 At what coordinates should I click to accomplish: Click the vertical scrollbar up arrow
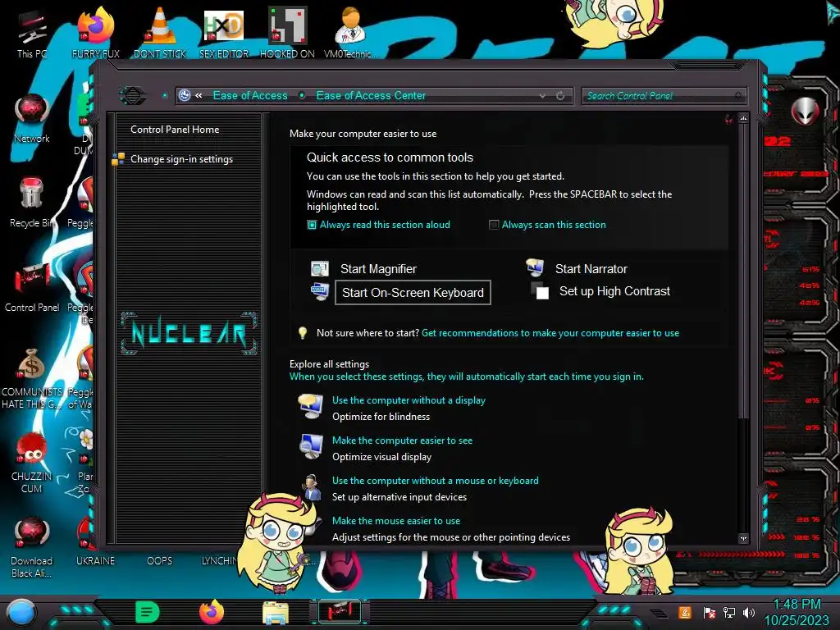click(743, 118)
